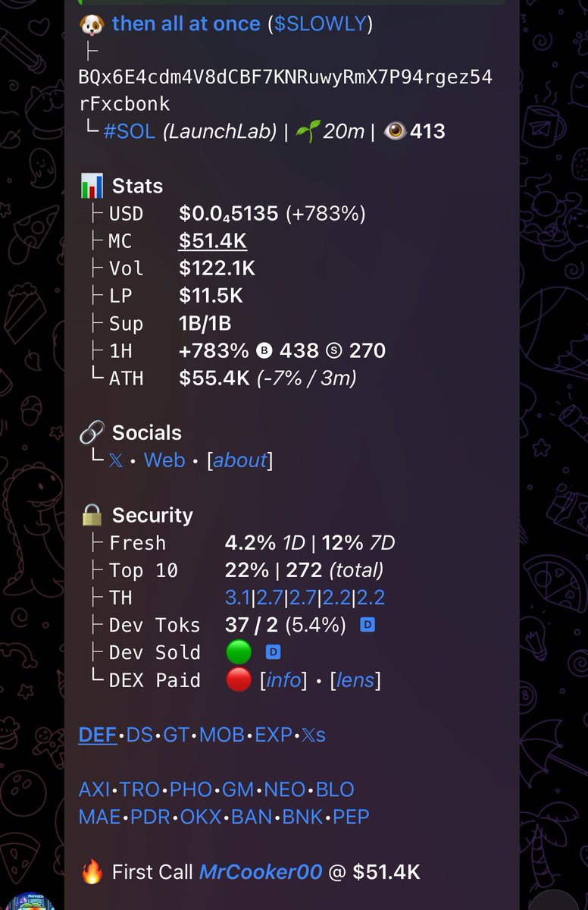Viewport: 588px width, 910px height.
Task: Click the eye views icon next to 413
Action: coord(395,131)
